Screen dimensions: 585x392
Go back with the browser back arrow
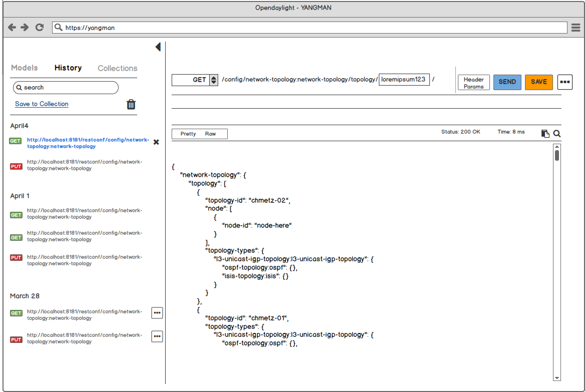click(x=12, y=27)
